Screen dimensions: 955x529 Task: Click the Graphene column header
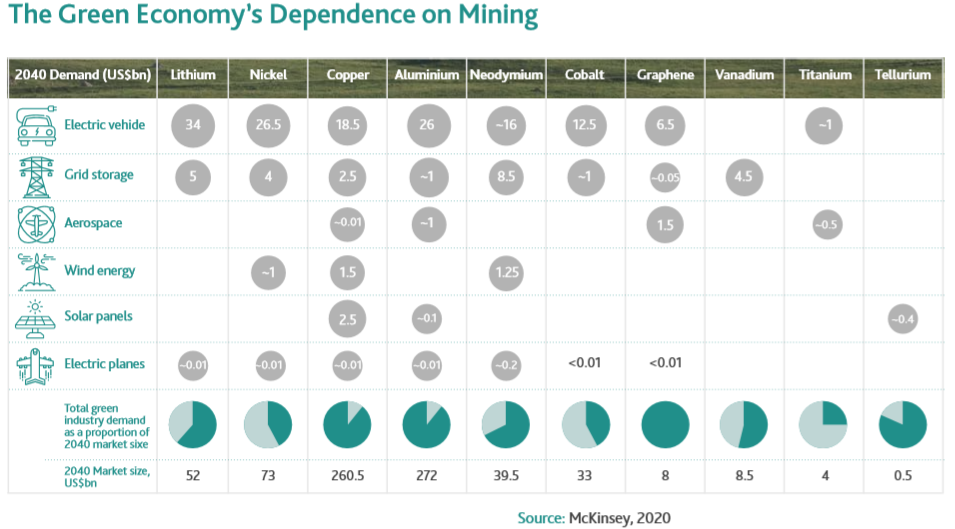coord(665,75)
